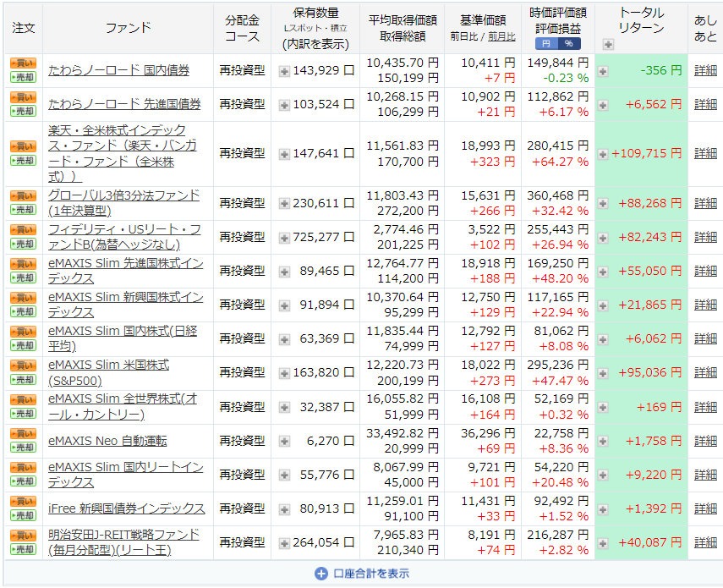723x588 pixels.
Task: Click 買い button for フィデリティ・USリート
Action: (23, 230)
